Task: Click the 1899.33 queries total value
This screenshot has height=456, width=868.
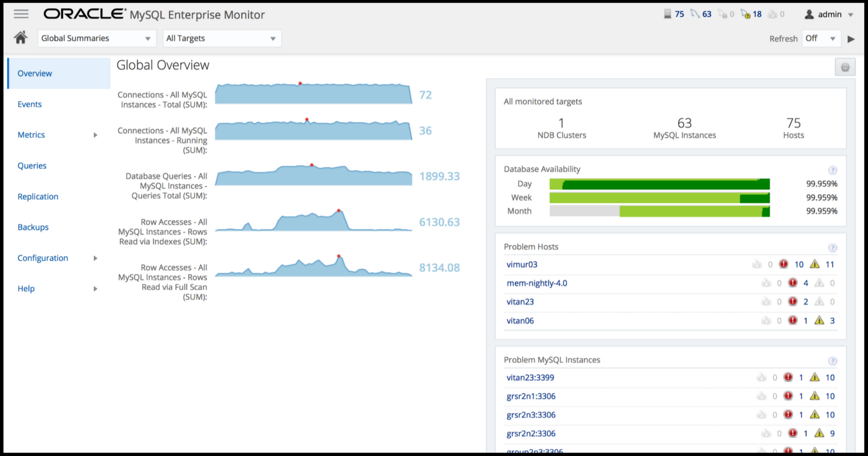Action: (x=439, y=176)
